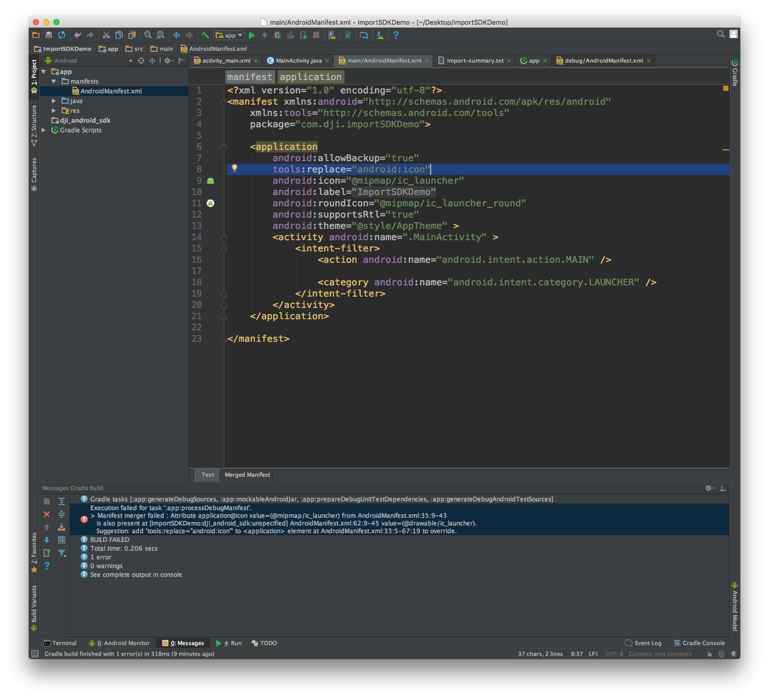Viewport: 769px width, 700px height.
Task: Open the AVD Manager from the toolbar
Action: [x=332, y=35]
